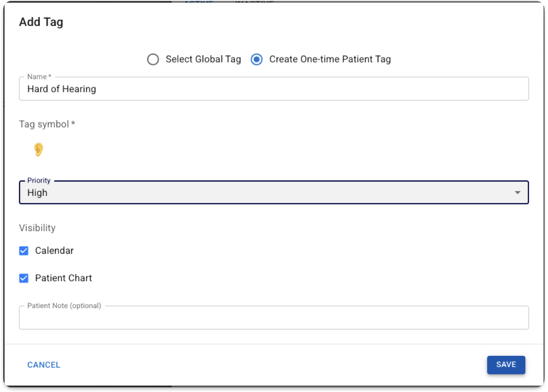The width and height of the screenshot is (548, 392).
Task: Select the Create One-time Patient Tag radio button
Action: [256, 59]
